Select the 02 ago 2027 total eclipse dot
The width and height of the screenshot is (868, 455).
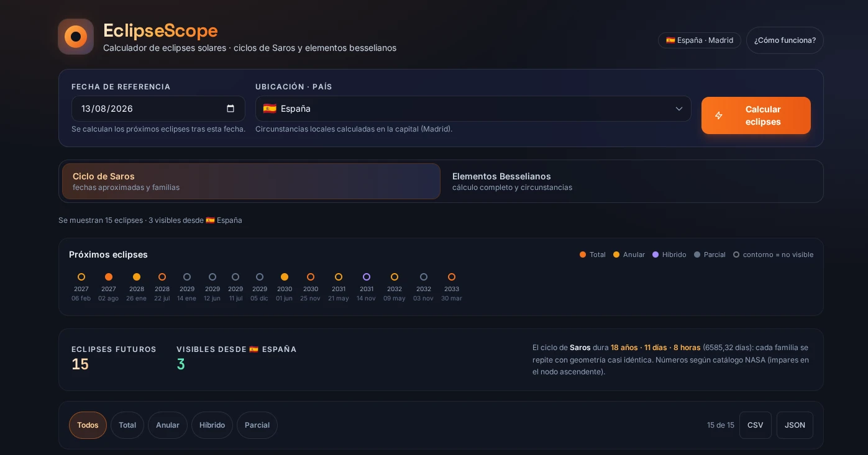(109, 277)
